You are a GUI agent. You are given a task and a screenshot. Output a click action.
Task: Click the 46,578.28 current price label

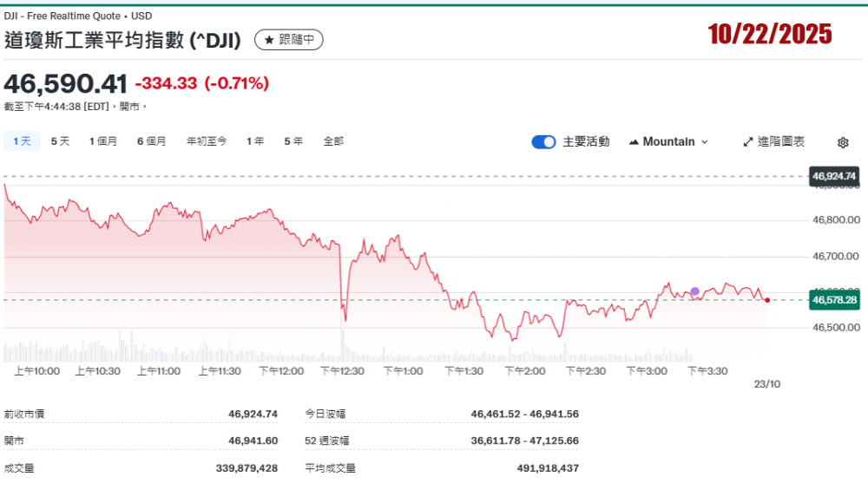tap(833, 300)
